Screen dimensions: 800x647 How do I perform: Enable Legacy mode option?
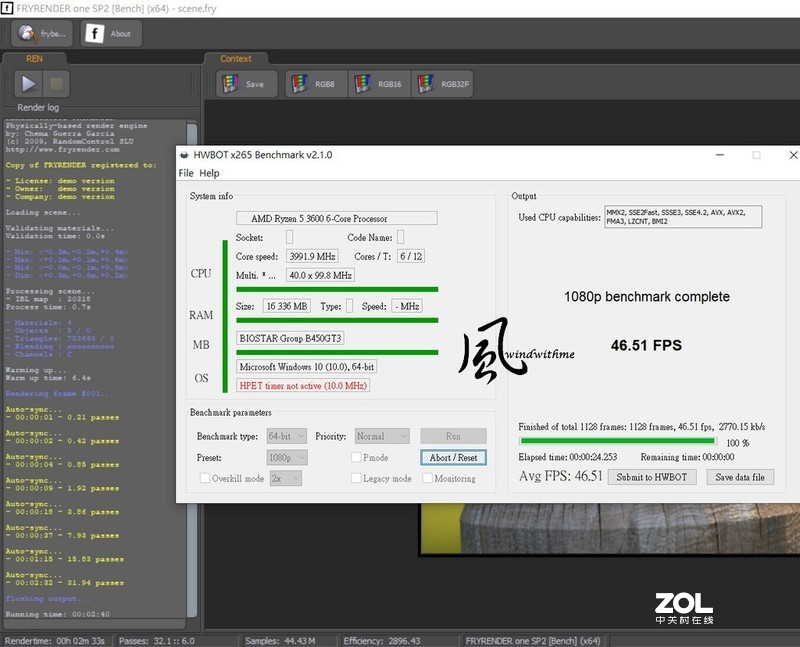pyautogui.click(x=357, y=478)
